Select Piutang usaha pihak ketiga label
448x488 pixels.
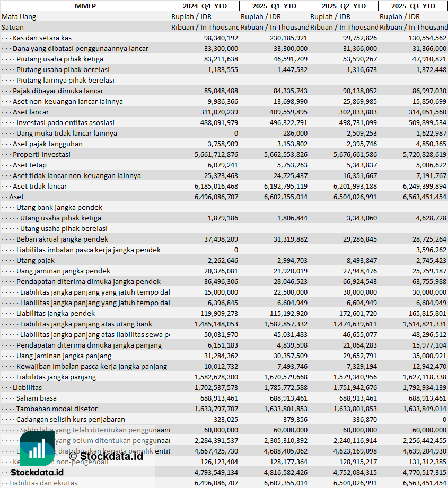(x=60, y=59)
